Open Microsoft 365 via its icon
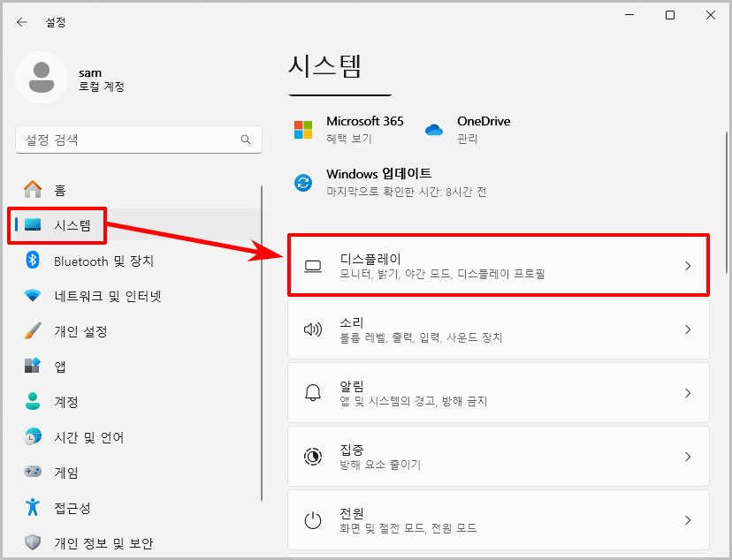Viewport: 732px width, 560px height. point(303,128)
